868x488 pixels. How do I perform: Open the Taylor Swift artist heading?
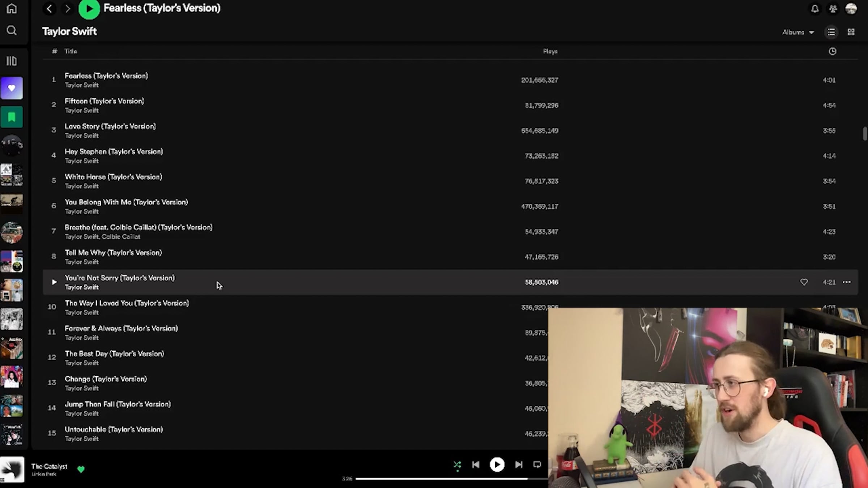pyautogui.click(x=69, y=31)
